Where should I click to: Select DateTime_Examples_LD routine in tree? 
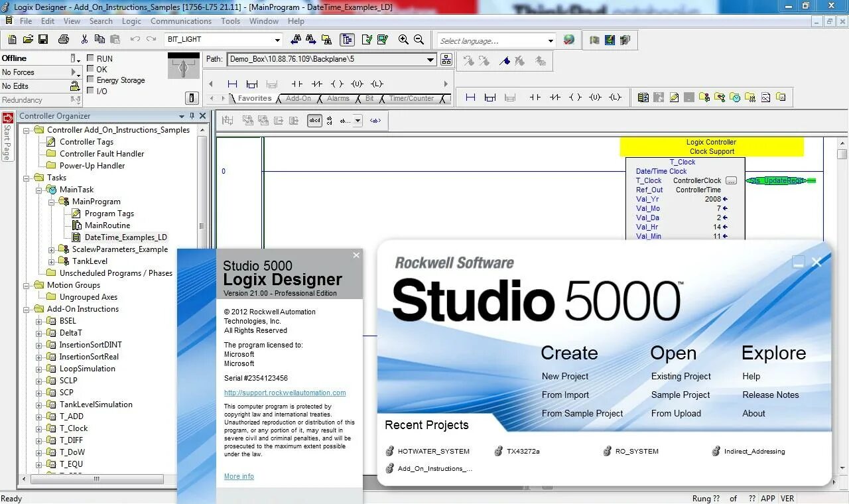pos(125,237)
